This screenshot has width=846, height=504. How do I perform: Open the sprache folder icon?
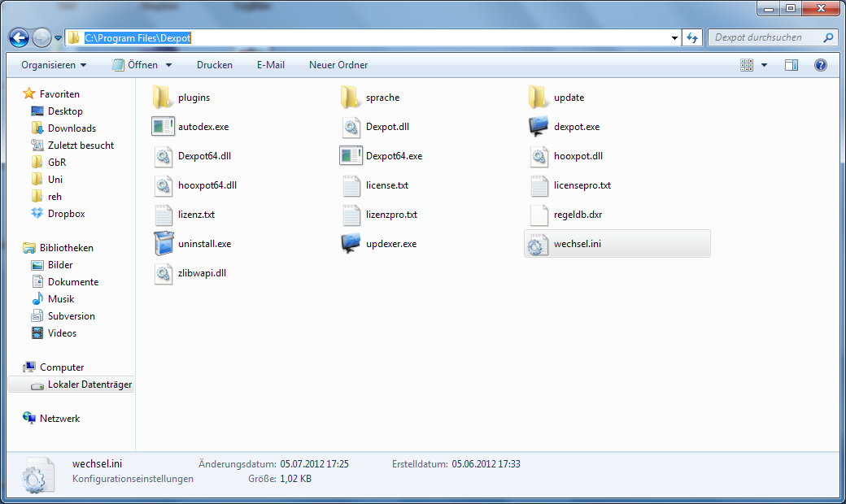click(x=350, y=98)
